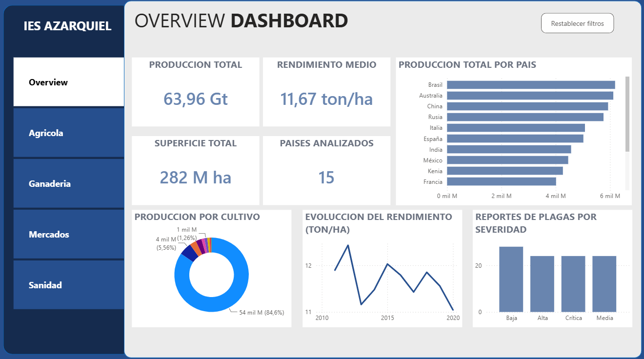644x359 pixels.
Task: Click the 63,96 Gt production value
Action: [195, 99]
